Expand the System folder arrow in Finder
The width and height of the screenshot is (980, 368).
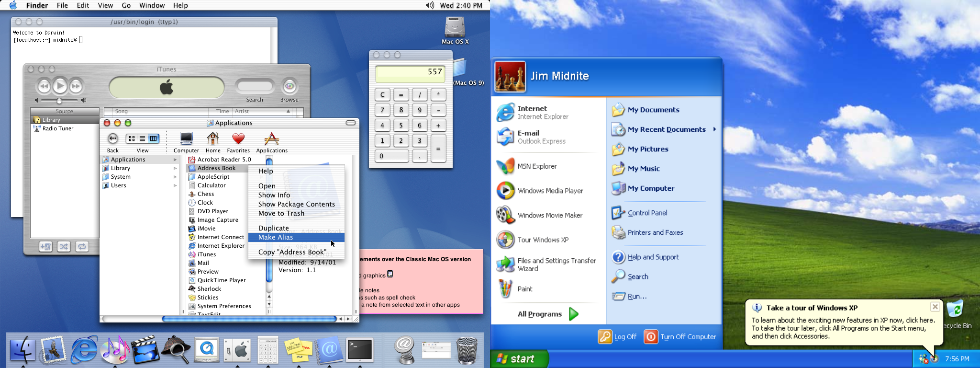point(175,177)
